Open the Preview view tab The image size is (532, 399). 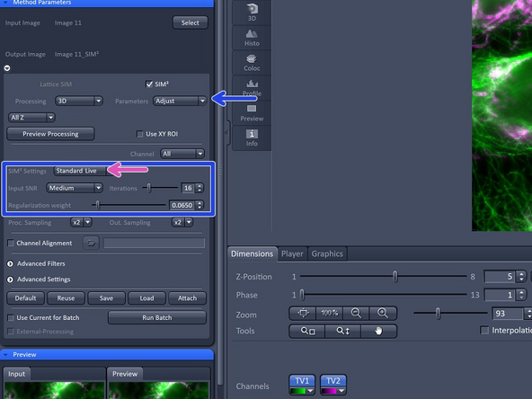(x=252, y=113)
